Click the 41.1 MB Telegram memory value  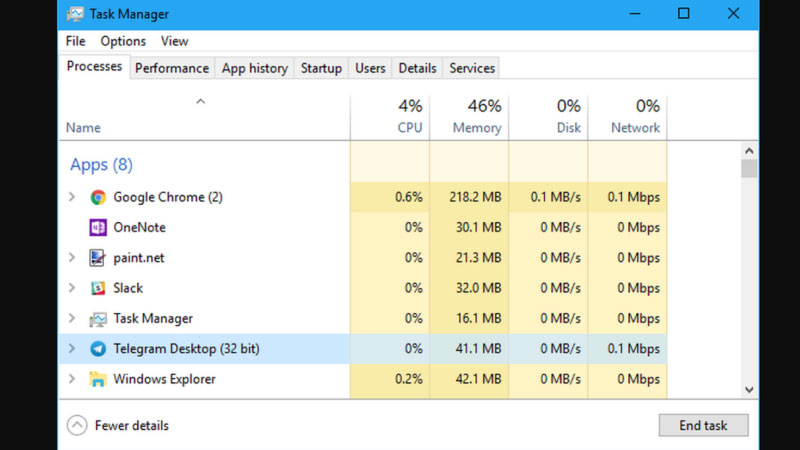479,348
